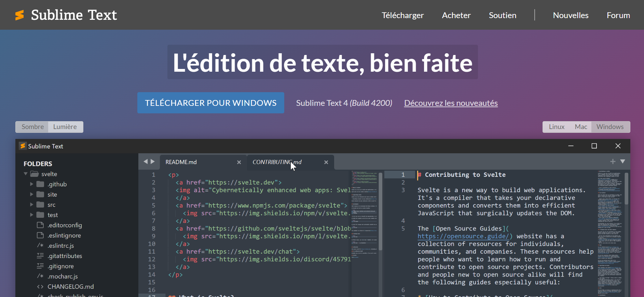The image size is (644, 297).
Task: Click the CONTRIBUTING.md minimap
Action: pyautogui.click(x=610, y=233)
